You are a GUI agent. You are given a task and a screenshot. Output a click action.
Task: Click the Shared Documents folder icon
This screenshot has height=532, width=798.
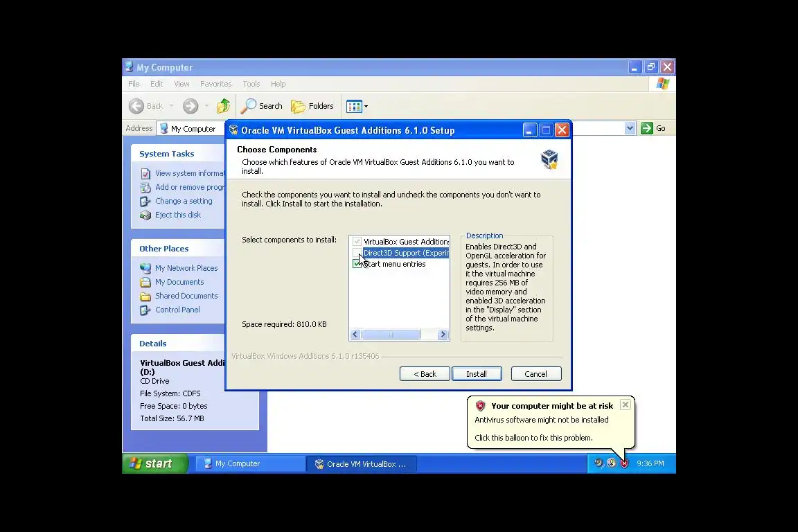point(145,296)
